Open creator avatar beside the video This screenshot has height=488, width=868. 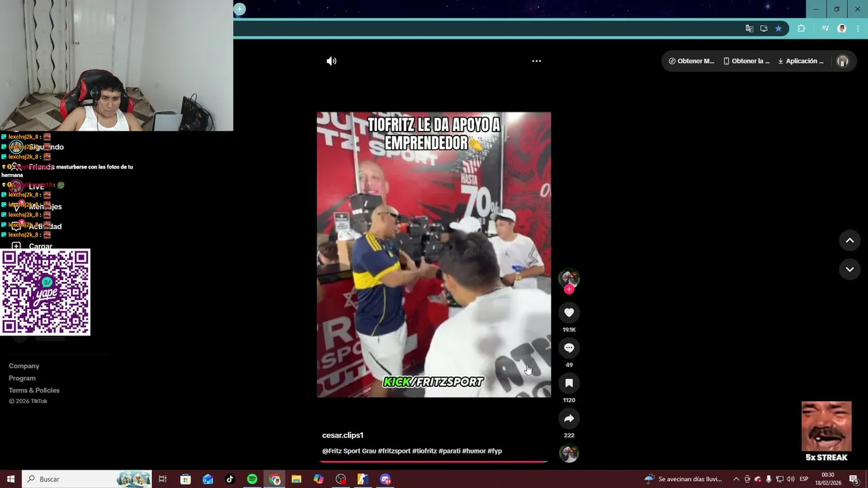click(569, 278)
